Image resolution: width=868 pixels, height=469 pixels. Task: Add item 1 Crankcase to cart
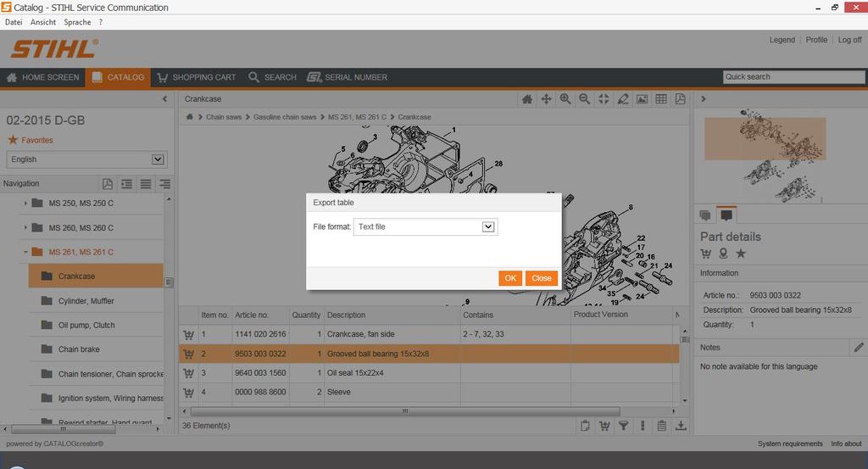(188, 334)
